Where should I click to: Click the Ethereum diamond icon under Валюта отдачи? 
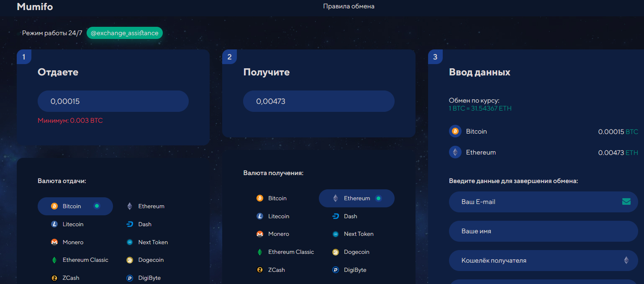(x=130, y=206)
